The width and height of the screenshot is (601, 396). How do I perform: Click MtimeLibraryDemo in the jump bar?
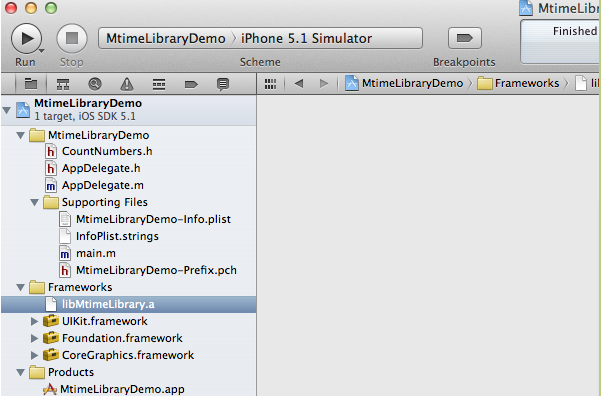(x=404, y=83)
